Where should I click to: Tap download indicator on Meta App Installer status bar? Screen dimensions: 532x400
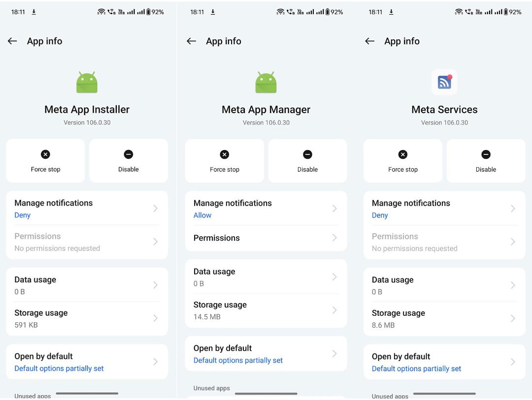pos(33,12)
